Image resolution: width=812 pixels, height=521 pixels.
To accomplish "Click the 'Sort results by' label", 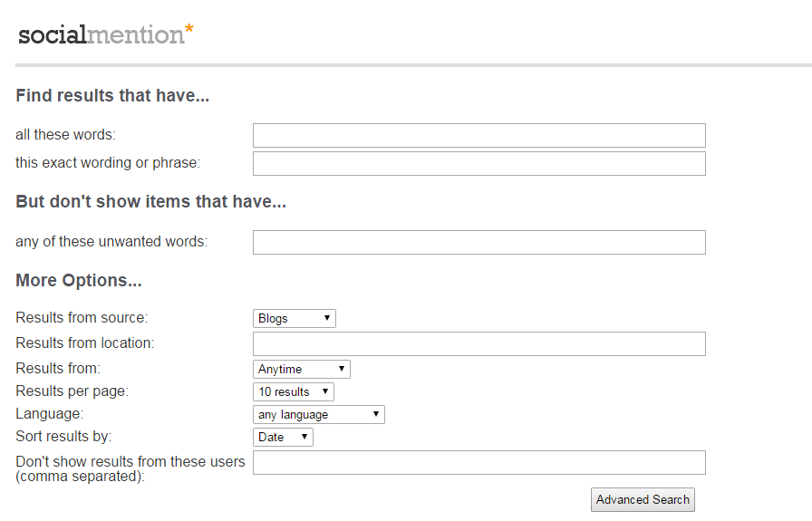I will tap(63, 436).
